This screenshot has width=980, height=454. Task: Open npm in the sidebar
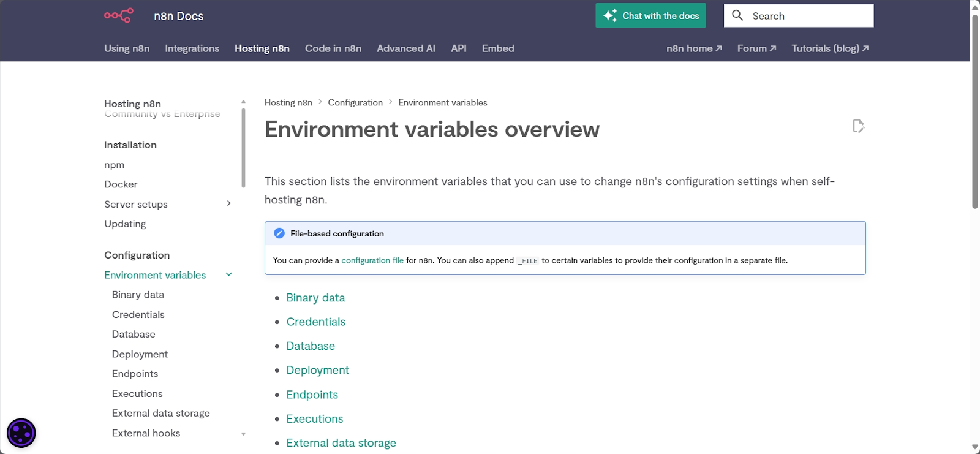click(114, 165)
